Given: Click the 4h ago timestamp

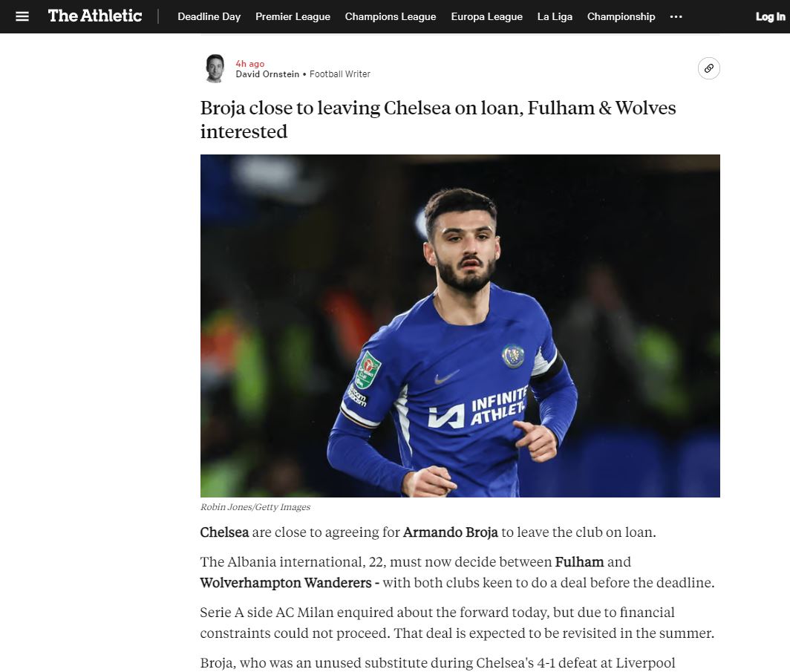Looking at the screenshot, I should pyautogui.click(x=250, y=63).
